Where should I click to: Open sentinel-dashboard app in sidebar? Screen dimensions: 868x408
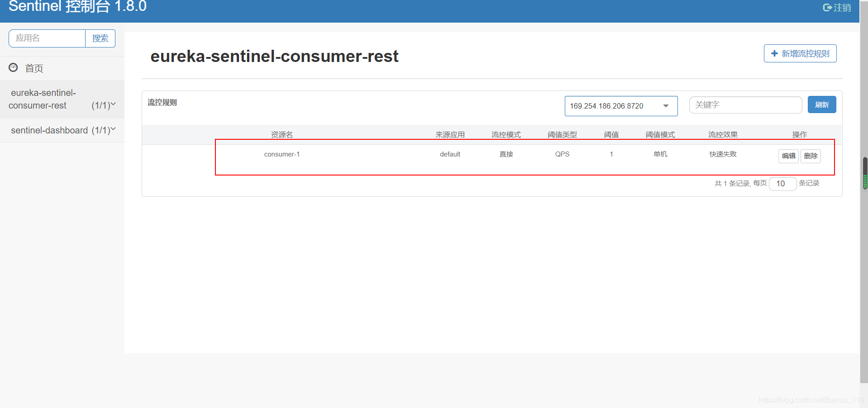[62, 130]
